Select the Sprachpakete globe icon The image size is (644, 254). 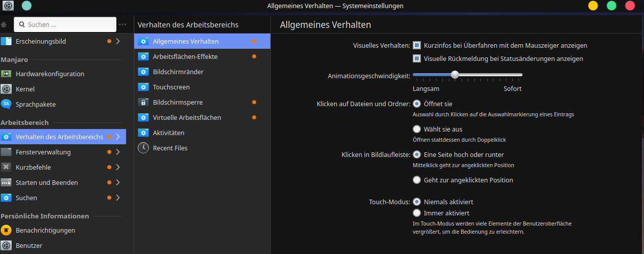point(6,104)
